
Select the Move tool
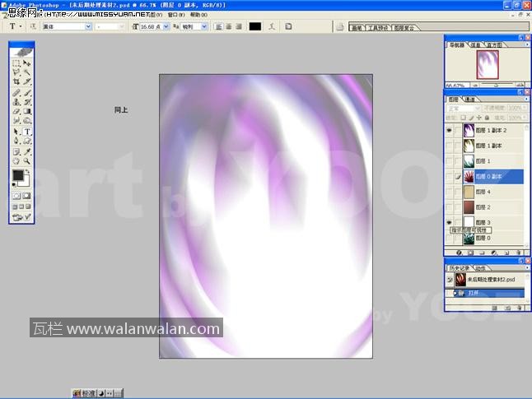(27, 63)
